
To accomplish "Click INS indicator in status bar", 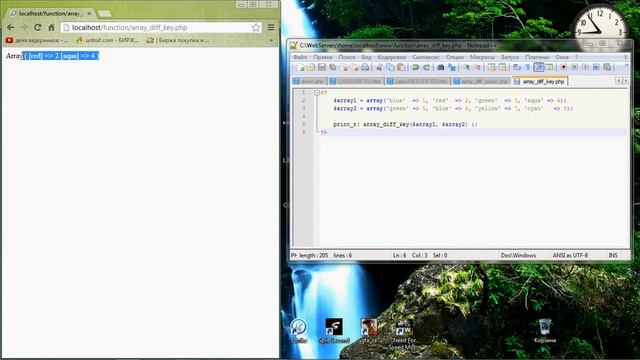I will pos(613,256).
